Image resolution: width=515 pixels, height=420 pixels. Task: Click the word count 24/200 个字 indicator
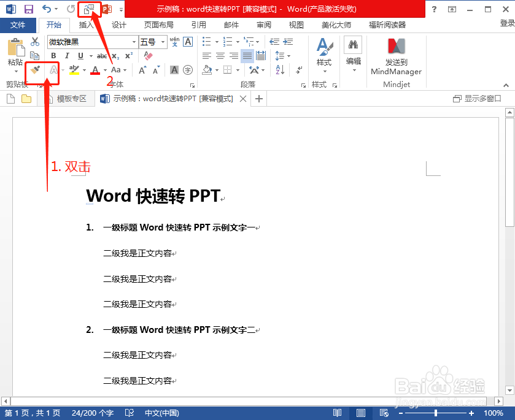[x=92, y=413]
